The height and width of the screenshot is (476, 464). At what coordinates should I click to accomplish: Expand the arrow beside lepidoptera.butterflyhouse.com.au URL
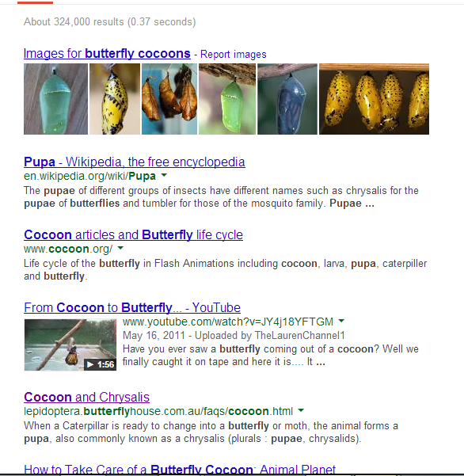click(301, 410)
